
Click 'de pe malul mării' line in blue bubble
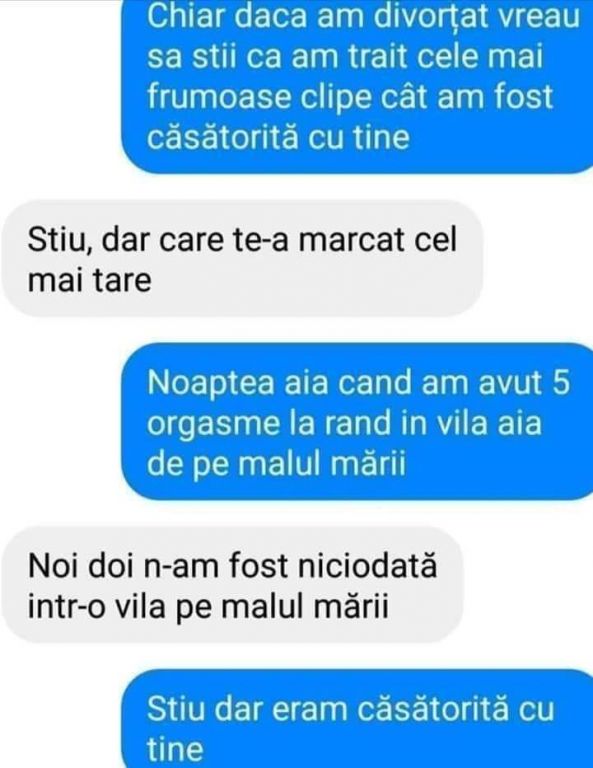pos(277,465)
